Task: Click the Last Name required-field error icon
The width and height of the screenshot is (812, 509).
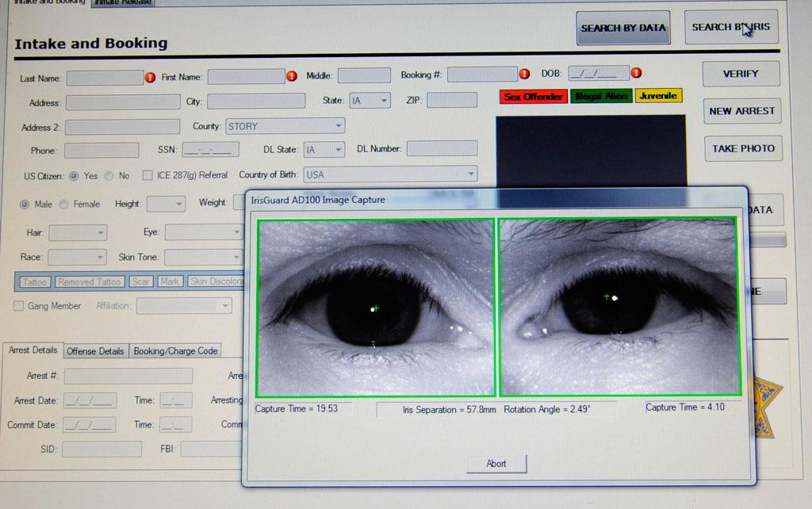Action: coord(151,78)
